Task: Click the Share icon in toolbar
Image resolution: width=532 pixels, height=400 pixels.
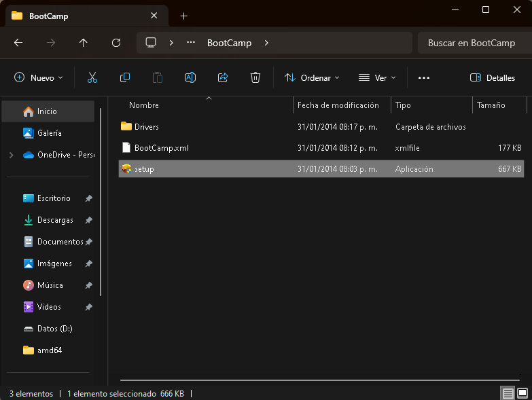Action: 223,77
